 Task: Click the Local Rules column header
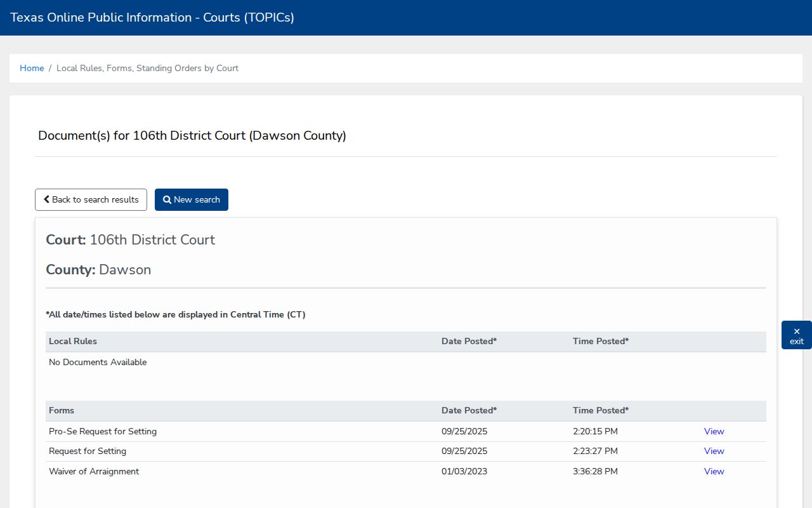(73, 341)
